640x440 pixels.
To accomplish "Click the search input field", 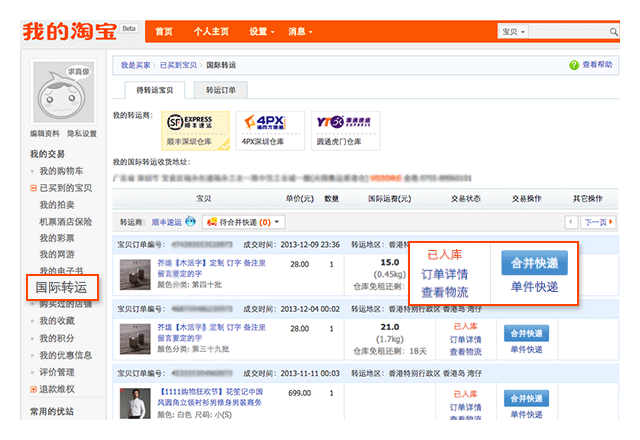I will (569, 31).
